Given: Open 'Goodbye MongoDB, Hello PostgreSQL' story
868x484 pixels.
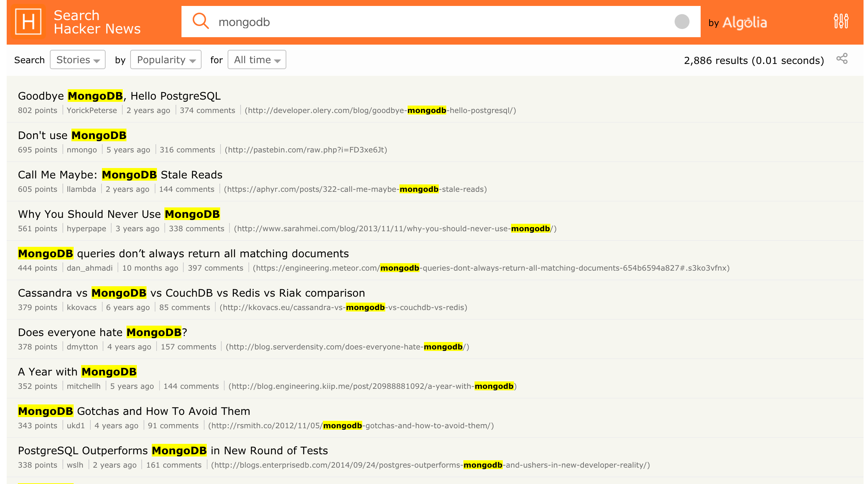Looking at the screenshot, I should pos(119,96).
